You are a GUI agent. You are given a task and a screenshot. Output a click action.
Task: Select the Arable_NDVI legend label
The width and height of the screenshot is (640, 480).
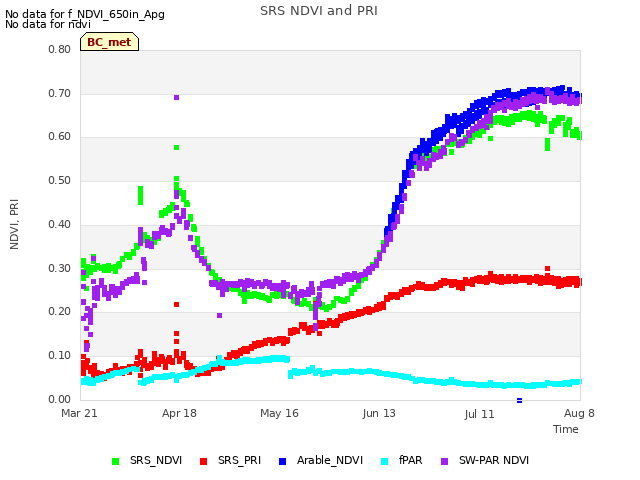tap(330, 460)
